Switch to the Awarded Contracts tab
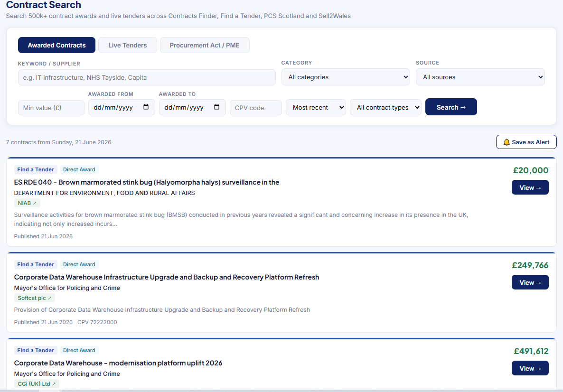Viewport: 563px width, 392px height. point(57,45)
